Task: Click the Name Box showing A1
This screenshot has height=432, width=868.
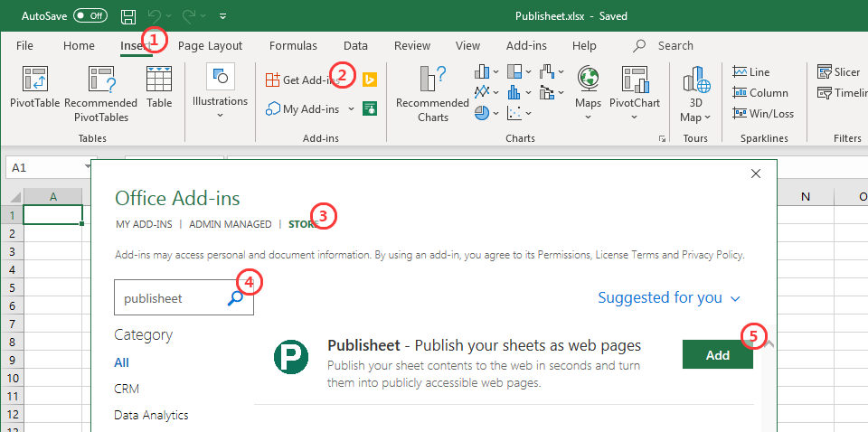Action: [44, 167]
